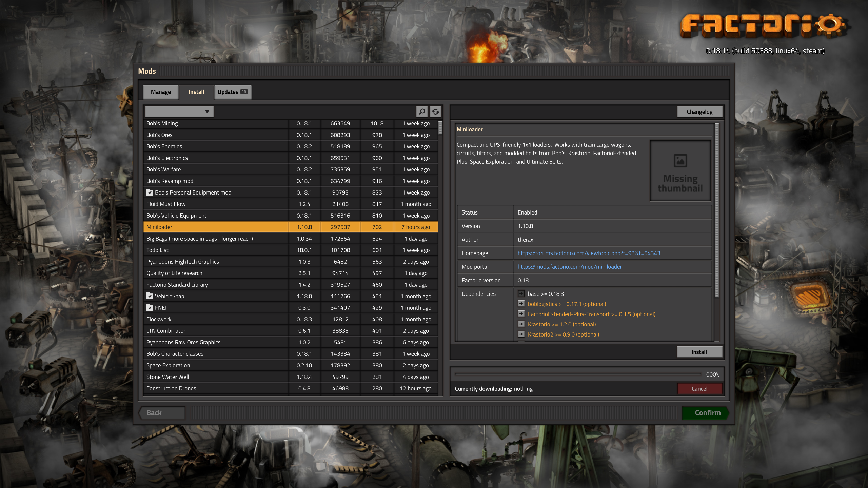Go Back from the Mods screen
Screen dimensions: 868x488
click(162, 413)
